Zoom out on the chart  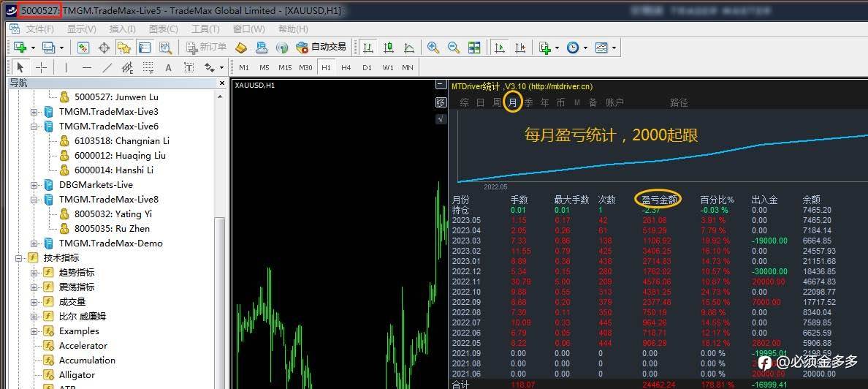[454, 48]
